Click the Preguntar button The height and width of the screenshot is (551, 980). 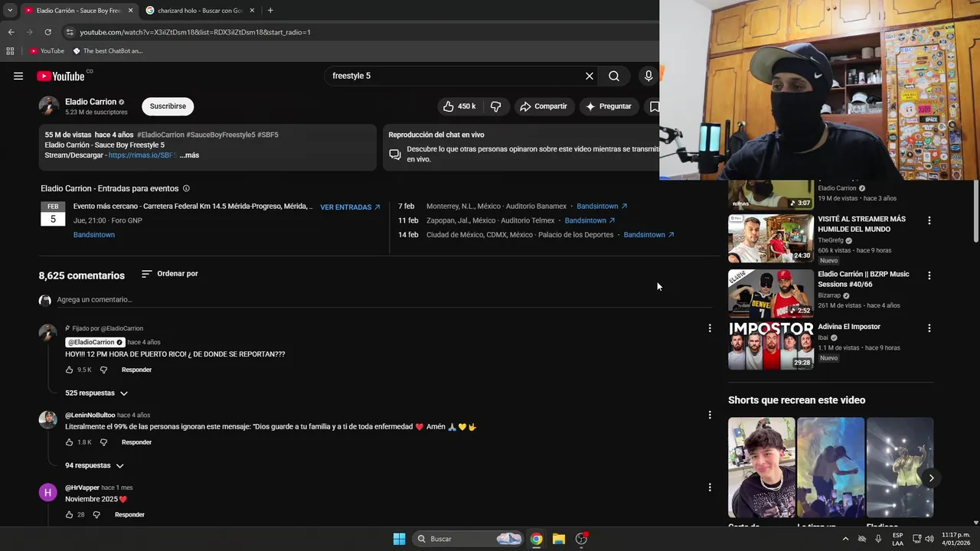point(608,106)
